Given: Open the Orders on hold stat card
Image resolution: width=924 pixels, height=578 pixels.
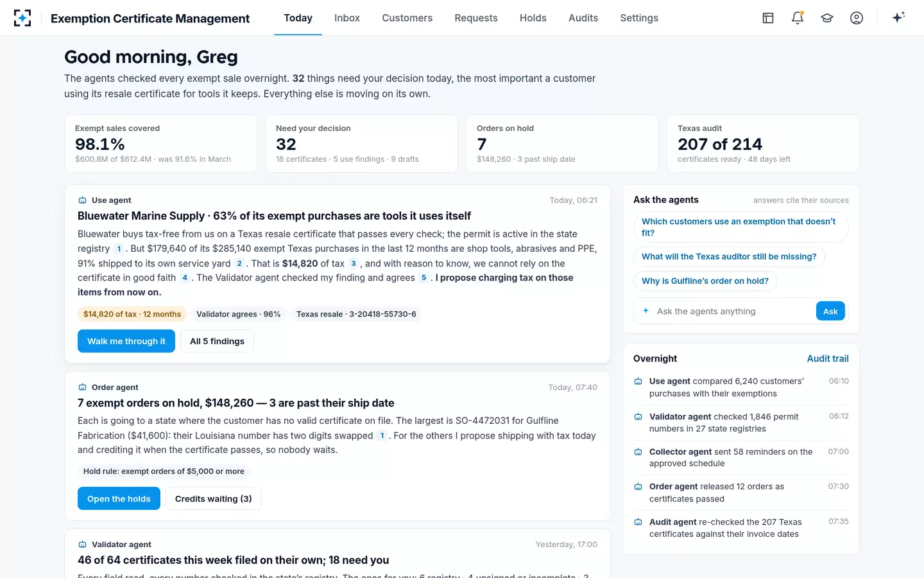Looking at the screenshot, I should pyautogui.click(x=562, y=143).
